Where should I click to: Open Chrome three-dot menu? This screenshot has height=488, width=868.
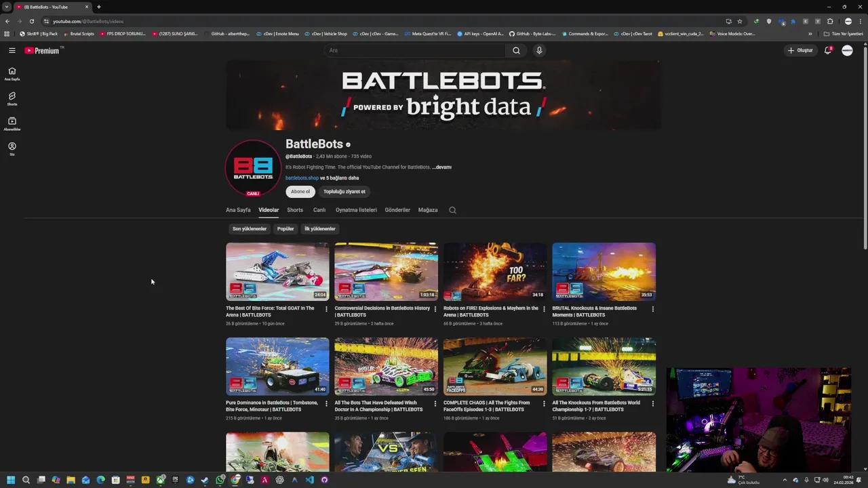click(x=860, y=21)
